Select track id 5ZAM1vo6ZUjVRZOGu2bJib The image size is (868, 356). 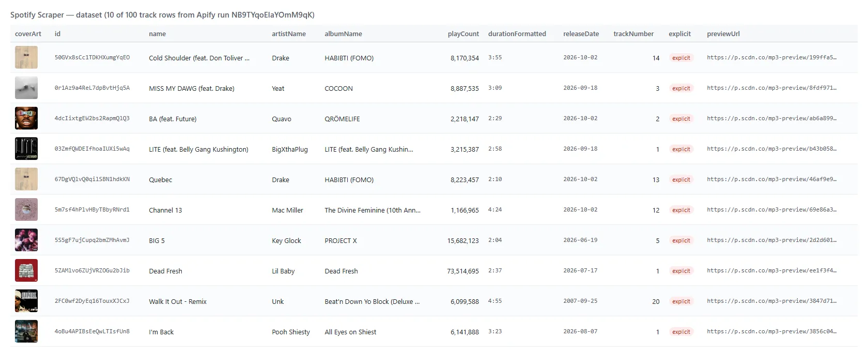tap(92, 270)
